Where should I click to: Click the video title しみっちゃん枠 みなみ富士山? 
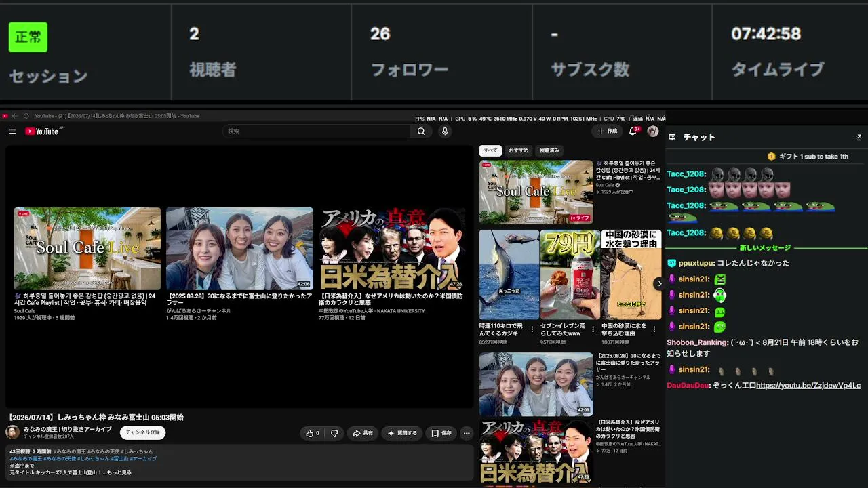96,418
